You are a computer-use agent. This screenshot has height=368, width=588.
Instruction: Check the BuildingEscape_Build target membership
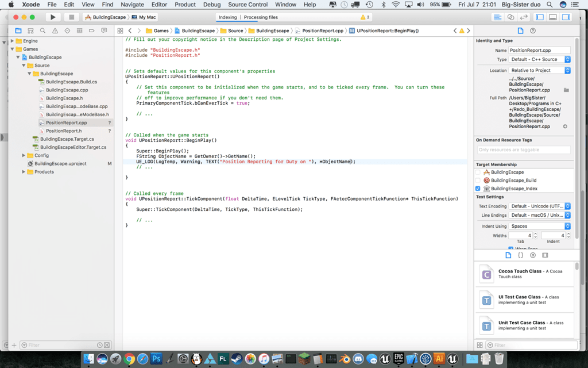478,181
